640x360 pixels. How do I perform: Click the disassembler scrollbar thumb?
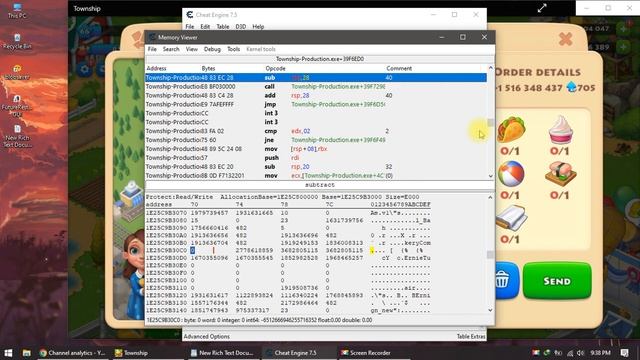click(x=491, y=122)
